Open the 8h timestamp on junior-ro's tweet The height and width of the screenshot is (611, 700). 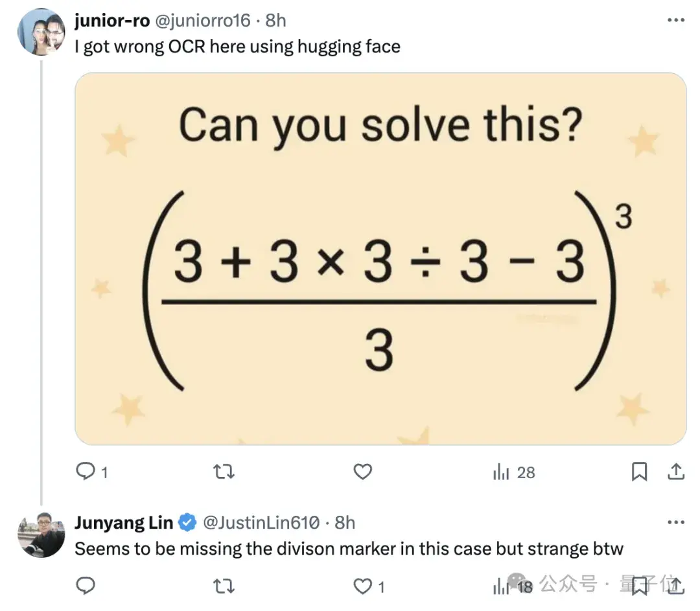(x=275, y=20)
